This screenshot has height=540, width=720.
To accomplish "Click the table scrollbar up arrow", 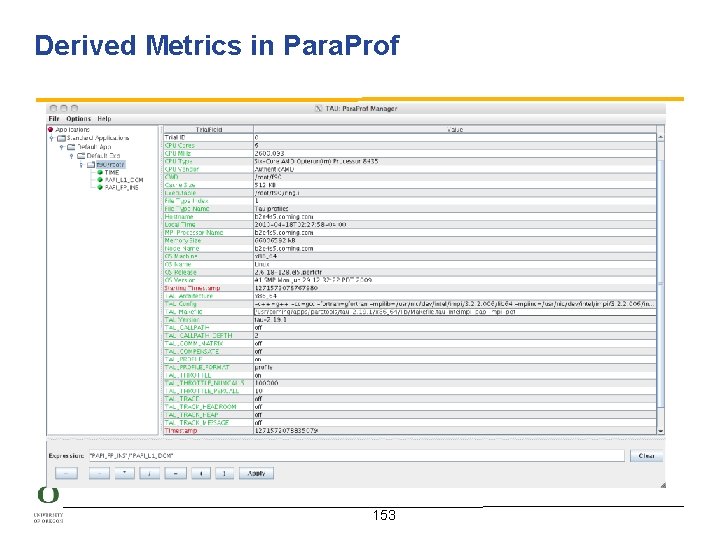I will (660, 137).
